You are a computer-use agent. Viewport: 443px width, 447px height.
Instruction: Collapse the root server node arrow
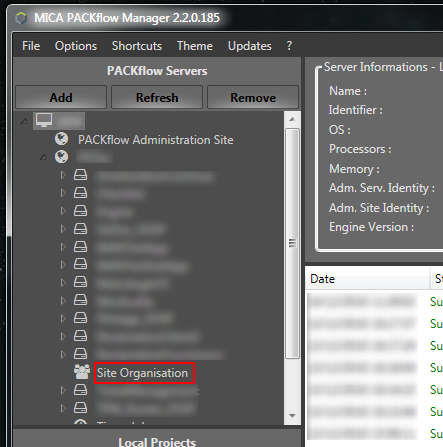24,121
